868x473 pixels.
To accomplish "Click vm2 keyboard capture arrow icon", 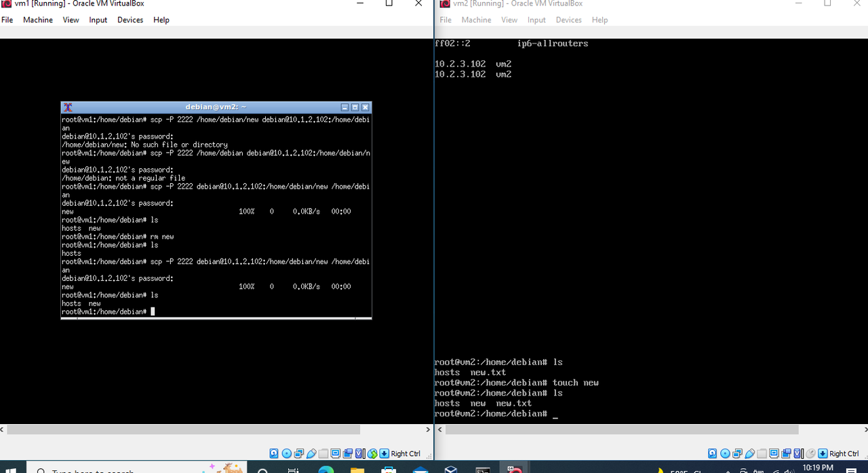I will (823, 453).
